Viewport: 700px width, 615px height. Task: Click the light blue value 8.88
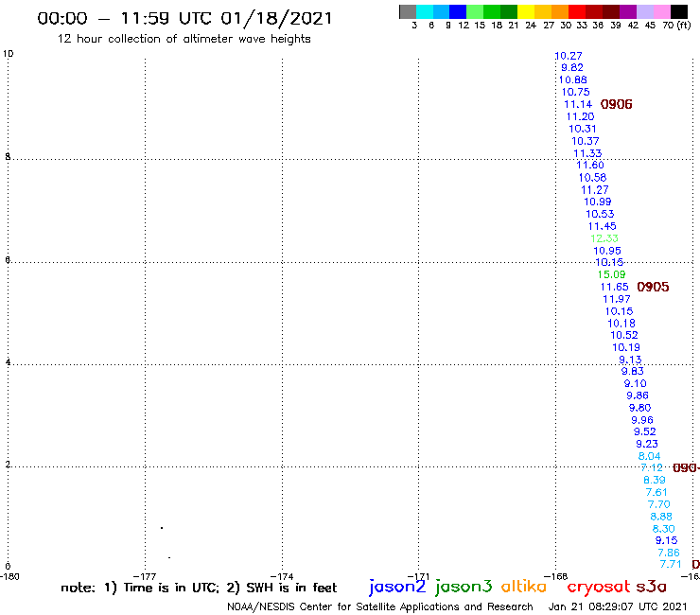pyautogui.click(x=661, y=517)
